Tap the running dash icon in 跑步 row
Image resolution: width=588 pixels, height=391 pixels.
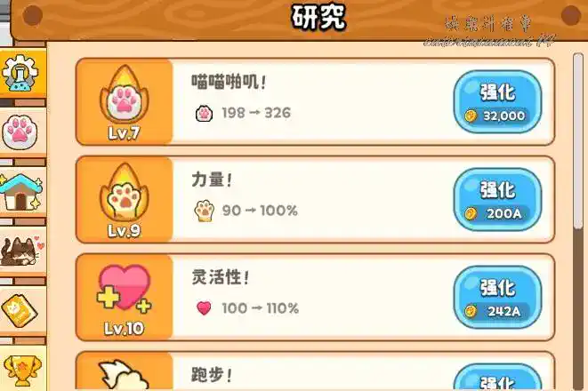pyautogui.click(x=125, y=375)
